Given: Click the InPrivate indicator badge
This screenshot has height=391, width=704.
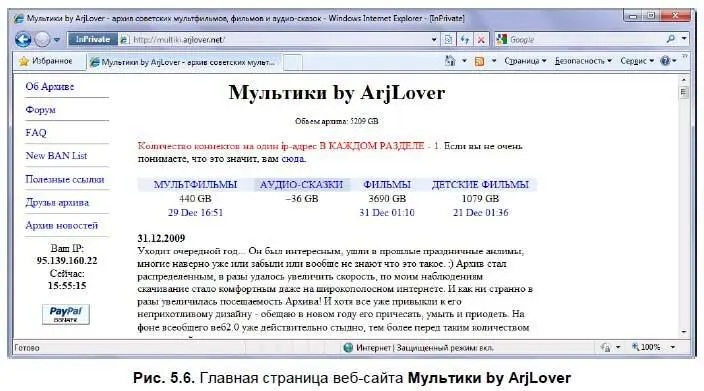Looking at the screenshot, I should click(92, 40).
